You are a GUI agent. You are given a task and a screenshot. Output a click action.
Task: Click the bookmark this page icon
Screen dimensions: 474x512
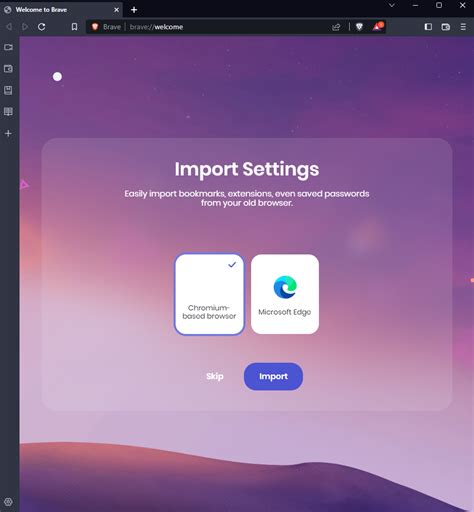click(x=74, y=27)
